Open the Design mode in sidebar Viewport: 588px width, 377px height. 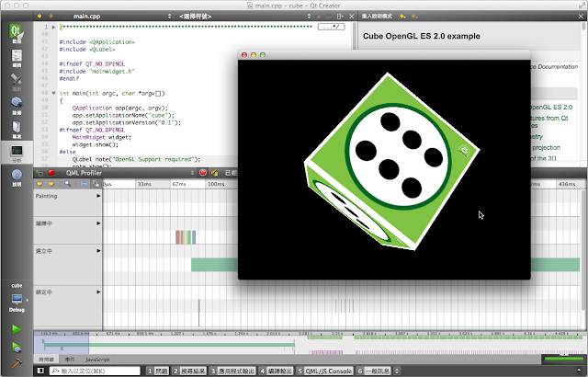pos(17,82)
